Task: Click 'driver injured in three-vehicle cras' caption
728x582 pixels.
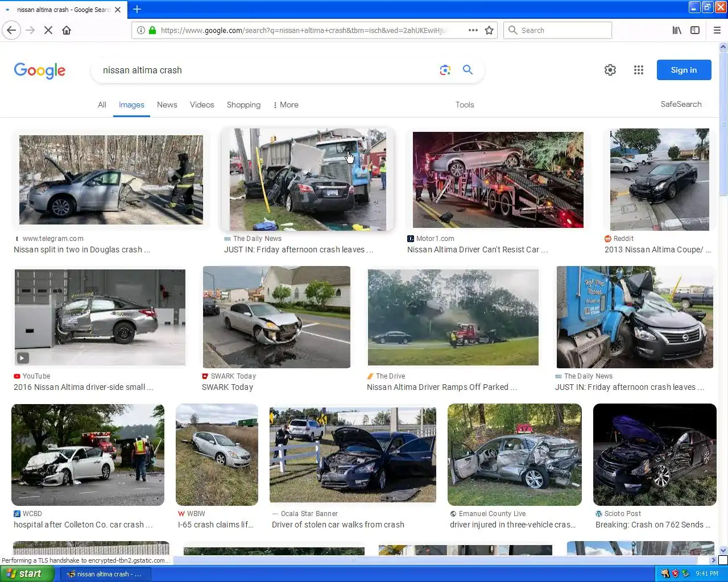Action: pos(512,525)
